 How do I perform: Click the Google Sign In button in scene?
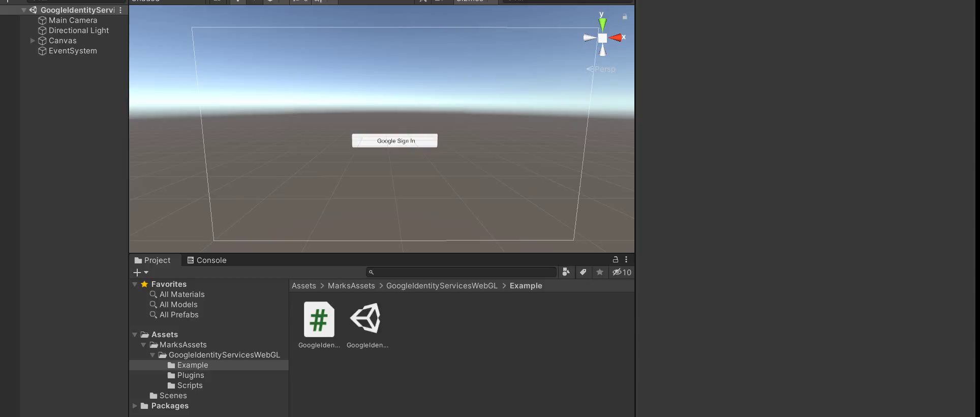(395, 141)
